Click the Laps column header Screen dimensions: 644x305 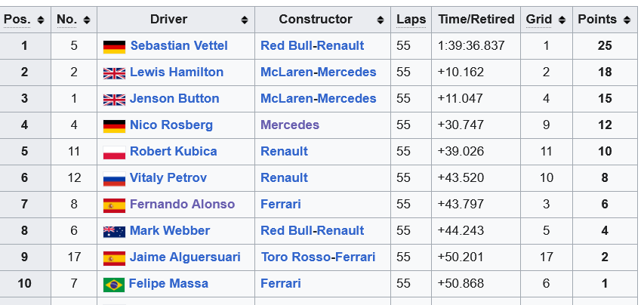click(x=411, y=20)
